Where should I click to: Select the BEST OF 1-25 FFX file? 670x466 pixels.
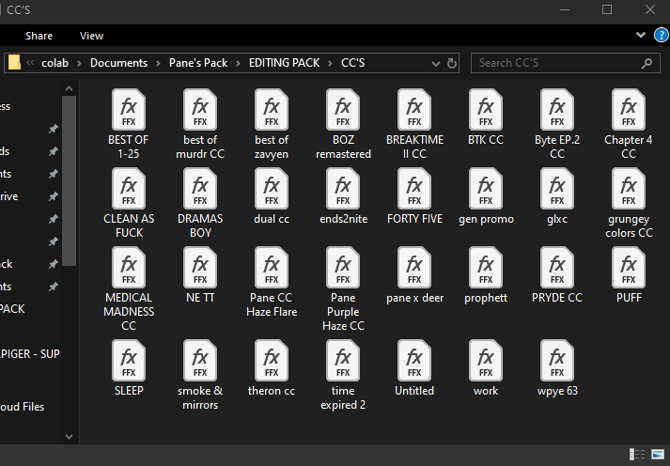pyautogui.click(x=129, y=124)
